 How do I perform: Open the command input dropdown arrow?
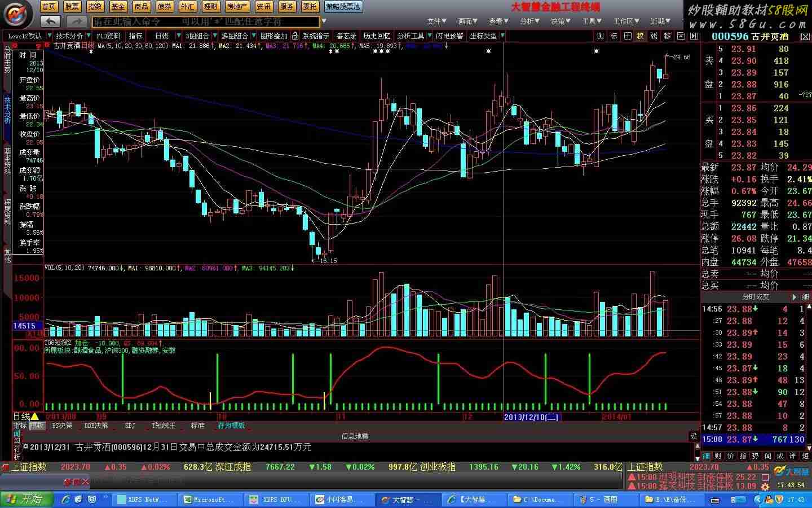click(324, 21)
